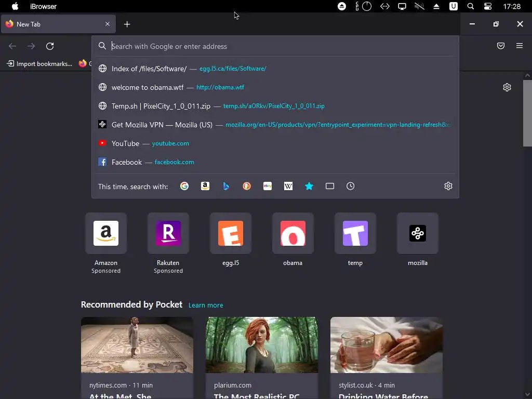Open stylist.co.uk Pocket article thumbnail

pyautogui.click(x=387, y=345)
